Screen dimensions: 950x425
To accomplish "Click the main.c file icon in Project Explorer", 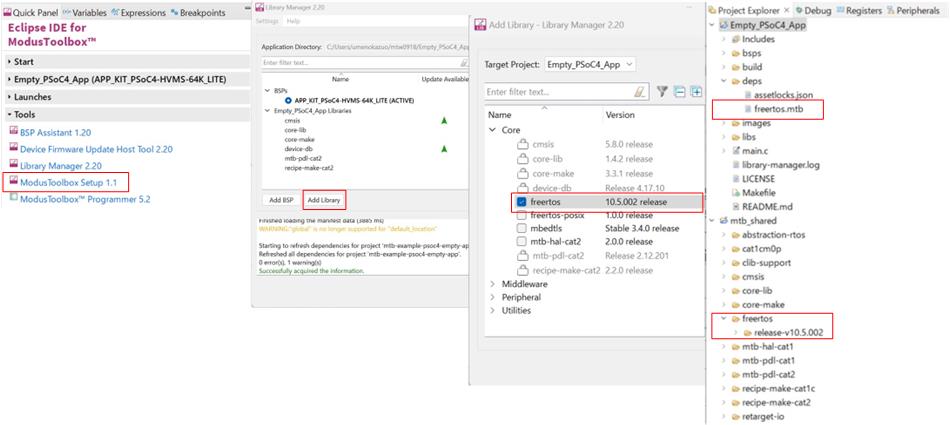I will pos(736,151).
